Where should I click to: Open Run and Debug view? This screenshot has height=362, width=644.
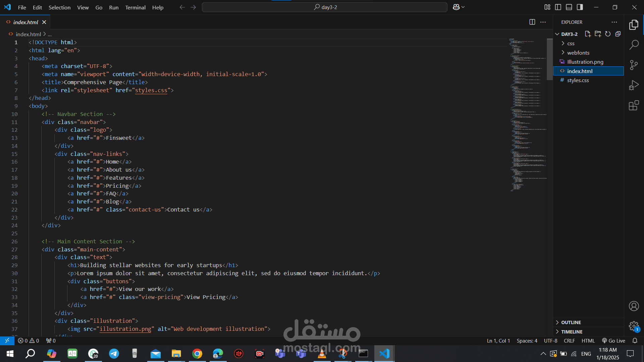point(634,85)
